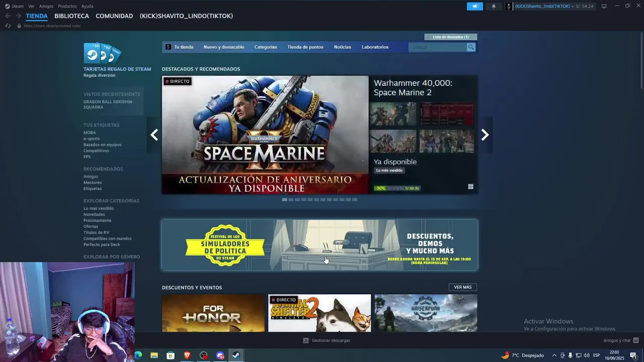Viewport: 644px width, 362px height.
Task: Click the user avatar in top bar
Action: click(x=509, y=6)
